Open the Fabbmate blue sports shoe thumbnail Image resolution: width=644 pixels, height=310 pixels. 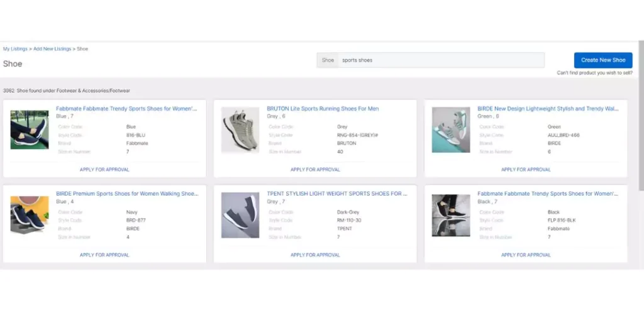point(29,130)
